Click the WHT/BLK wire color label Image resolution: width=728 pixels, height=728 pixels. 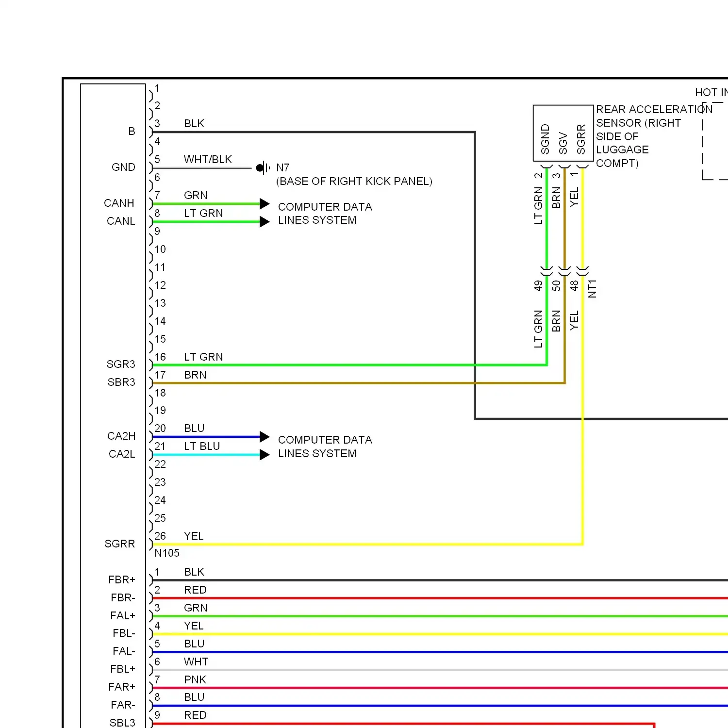point(208,160)
